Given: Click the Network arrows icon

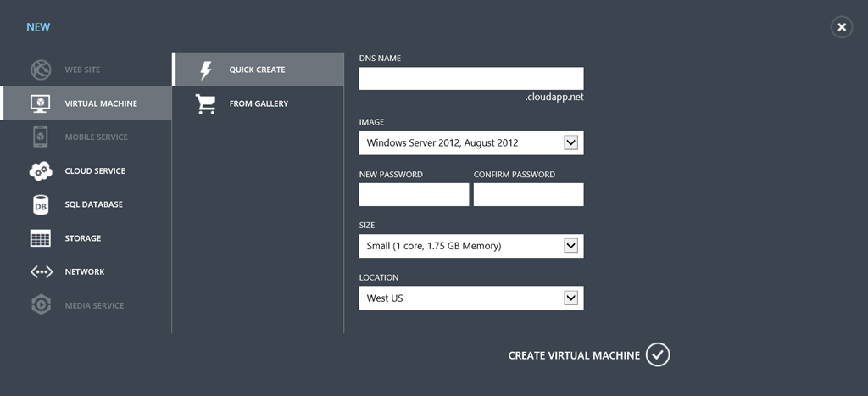Looking at the screenshot, I should point(41,272).
